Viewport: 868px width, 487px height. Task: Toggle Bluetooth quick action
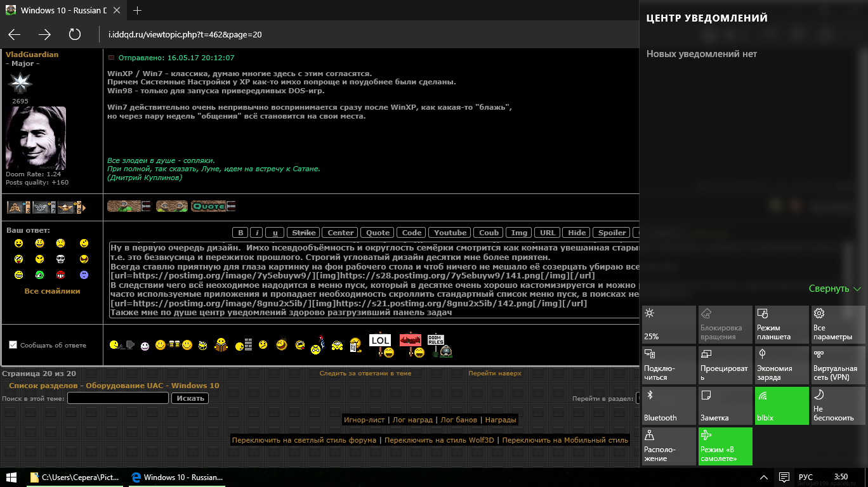(669, 405)
